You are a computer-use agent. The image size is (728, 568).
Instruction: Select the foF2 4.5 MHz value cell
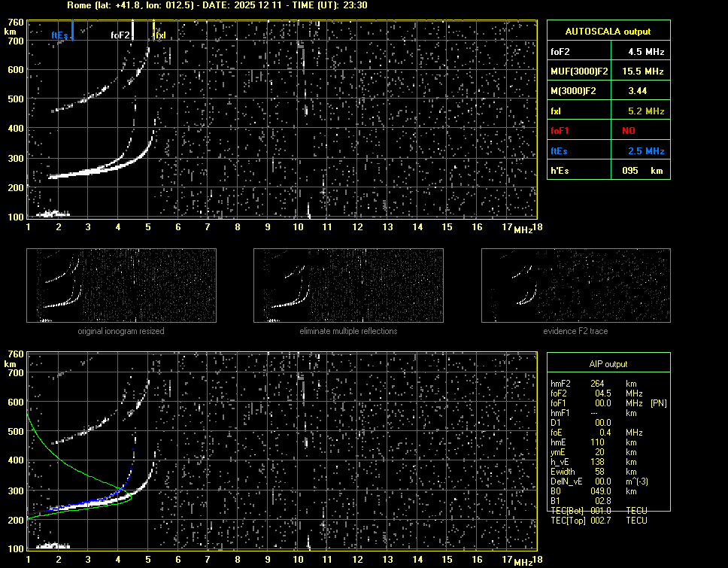point(646,52)
